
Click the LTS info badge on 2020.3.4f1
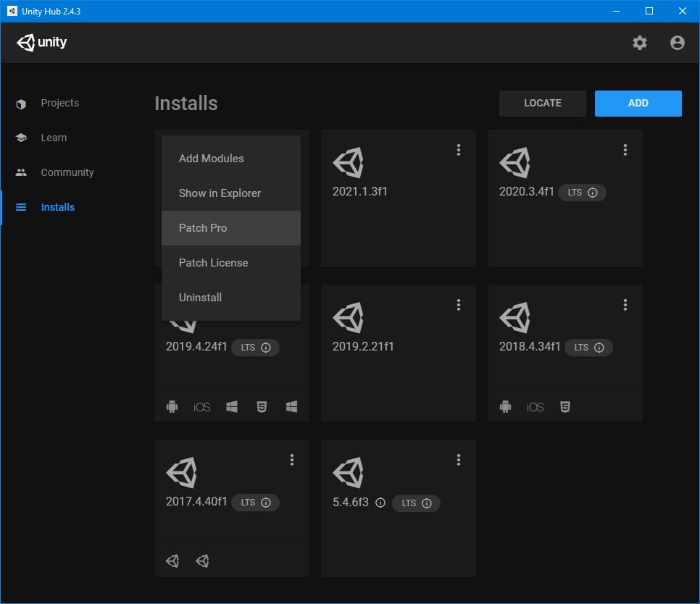pyautogui.click(x=582, y=192)
